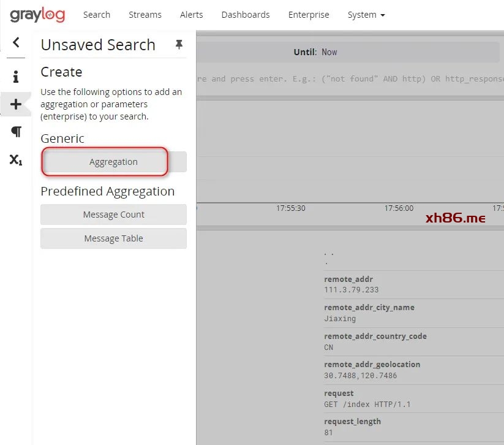Pin the Unsaved Search sidebar
This screenshot has height=445, width=504.
point(179,45)
